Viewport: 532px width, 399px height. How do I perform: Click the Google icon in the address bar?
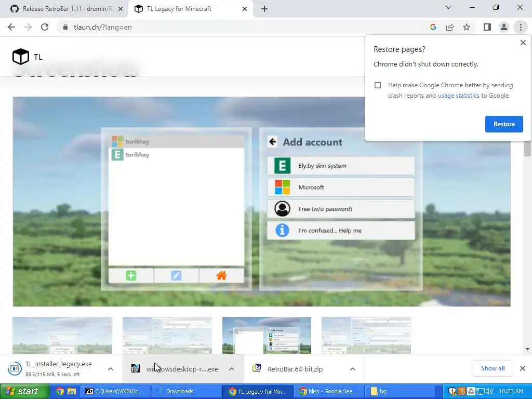[433, 27]
